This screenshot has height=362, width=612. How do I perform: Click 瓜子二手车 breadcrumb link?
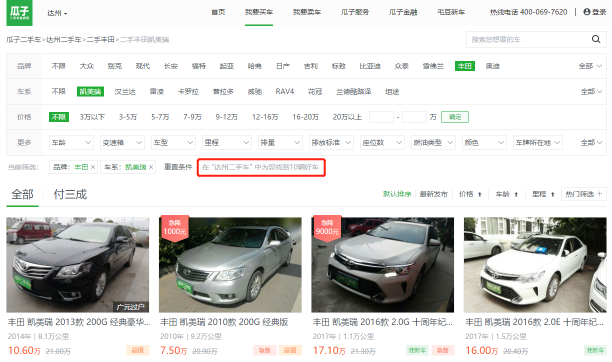(23, 39)
